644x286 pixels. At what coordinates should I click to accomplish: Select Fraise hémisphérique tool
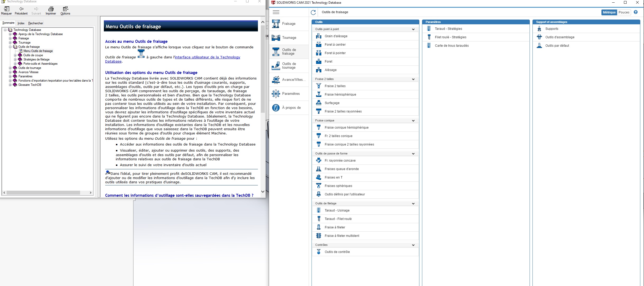pos(365,95)
